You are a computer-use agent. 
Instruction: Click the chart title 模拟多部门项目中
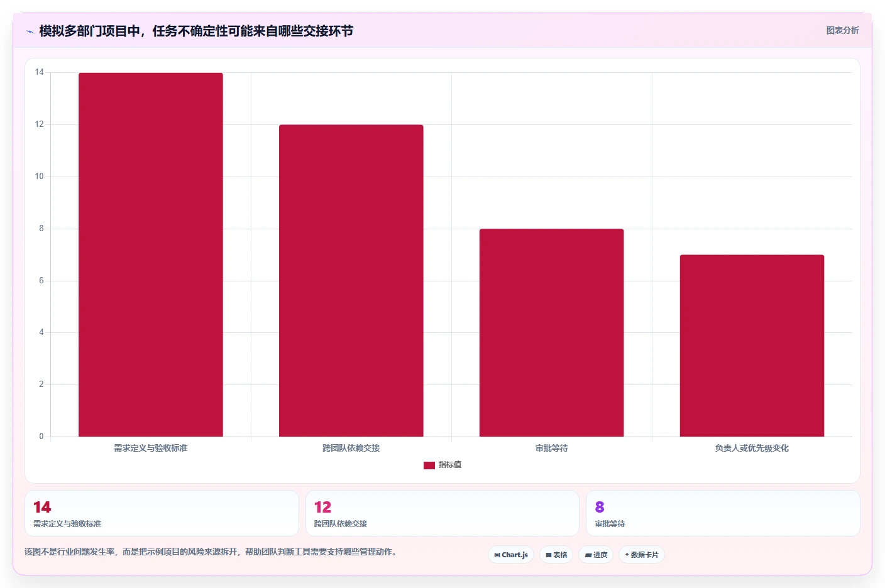pos(196,31)
